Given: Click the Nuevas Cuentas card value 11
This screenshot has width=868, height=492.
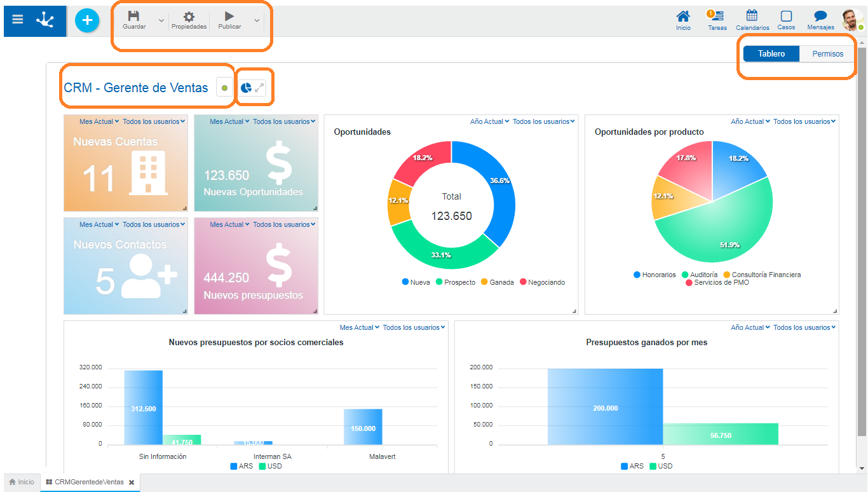Looking at the screenshot, I should 98,179.
